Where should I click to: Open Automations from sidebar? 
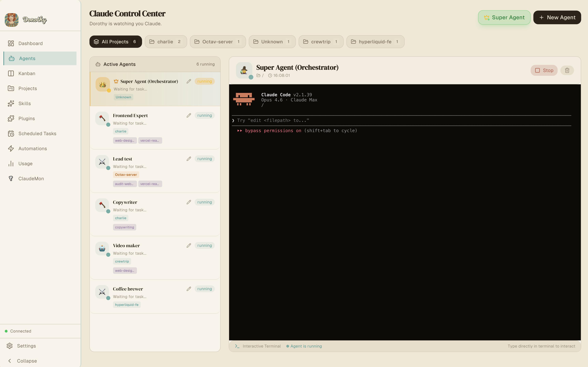pyautogui.click(x=33, y=149)
